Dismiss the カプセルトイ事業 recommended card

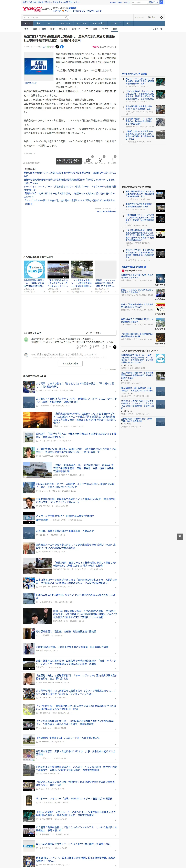coord(115,292)
